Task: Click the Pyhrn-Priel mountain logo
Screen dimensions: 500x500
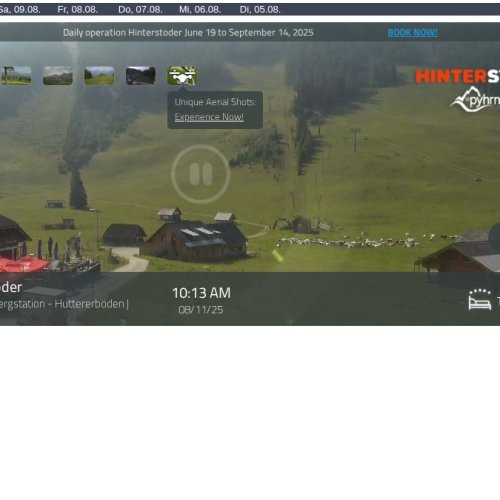Action: coord(475,99)
